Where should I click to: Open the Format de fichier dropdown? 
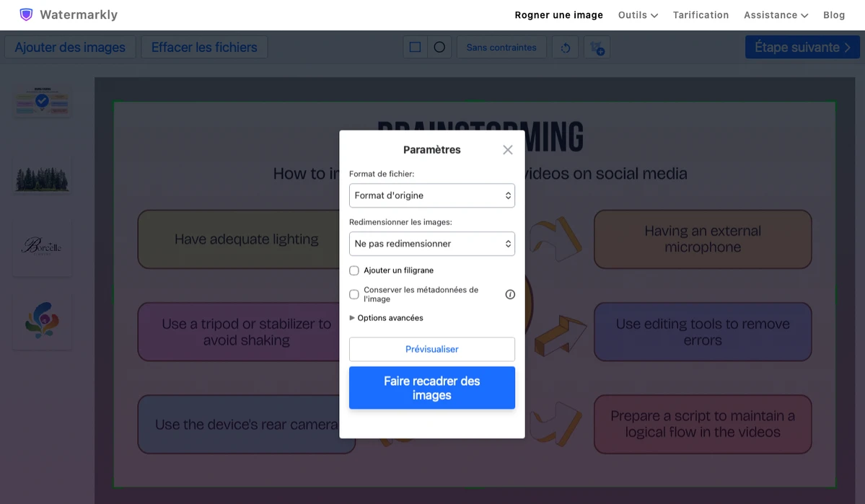point(432,195)
